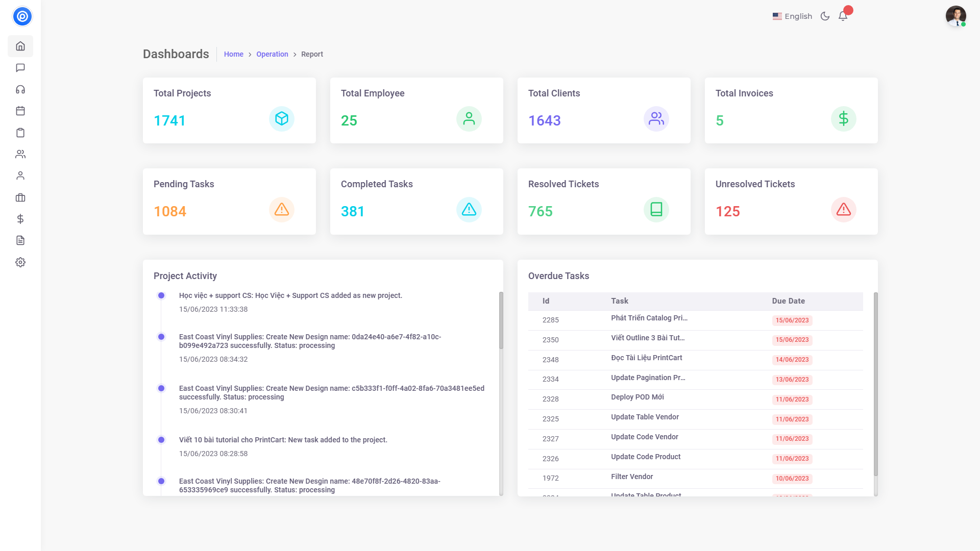Open the clipboard tasks section
980x551 pixels.
click(x=20, y=132)
